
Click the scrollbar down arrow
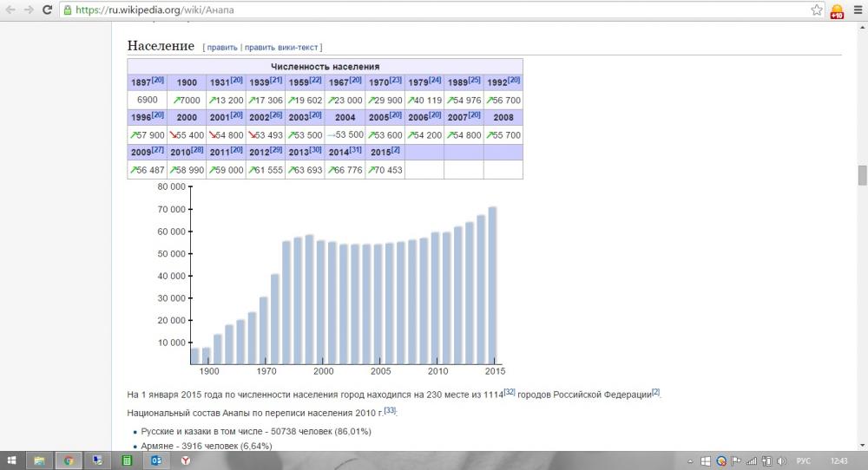(862, 446)
